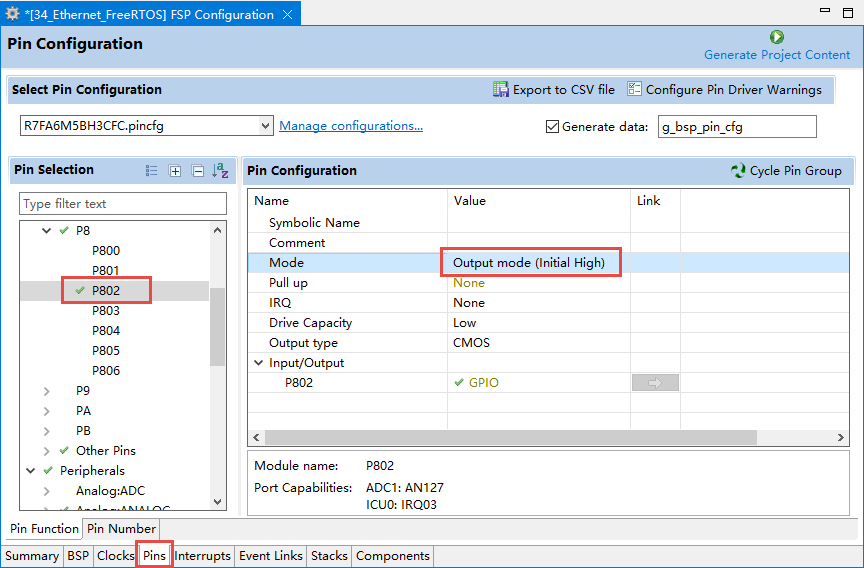
Task: Click the Type filter text box
Action: coord(123,204)
